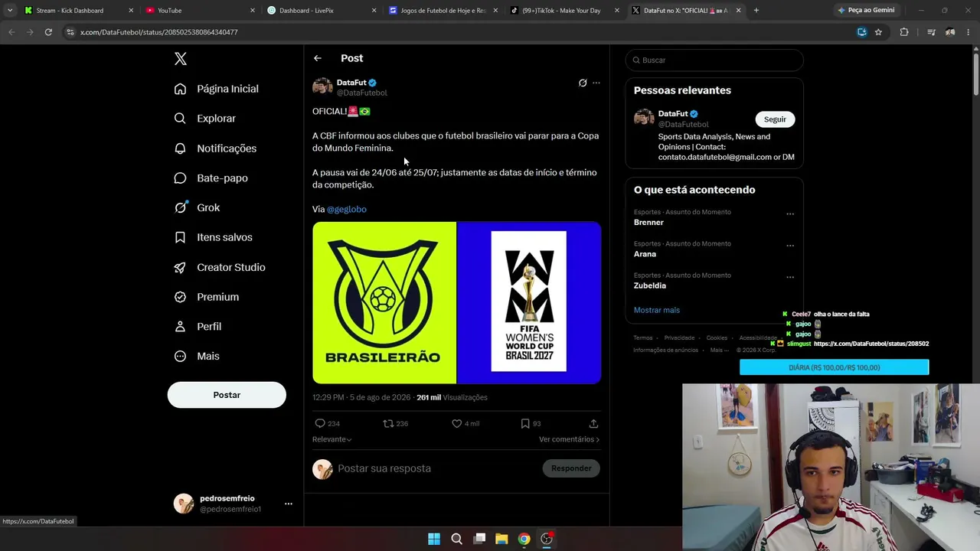Viewport: 980px width, 551px height.
Task: Open more options for Brenner trend
Action: click(x=790, y=214)
